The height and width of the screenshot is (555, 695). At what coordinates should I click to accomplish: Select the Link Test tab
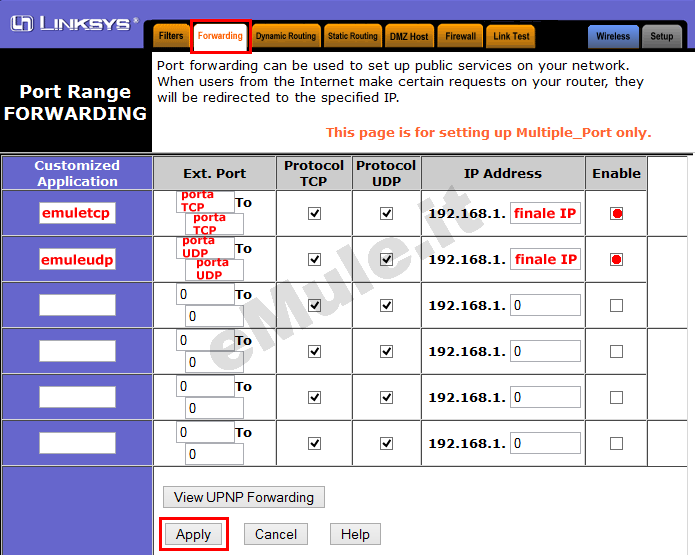(x=511, y=36)
